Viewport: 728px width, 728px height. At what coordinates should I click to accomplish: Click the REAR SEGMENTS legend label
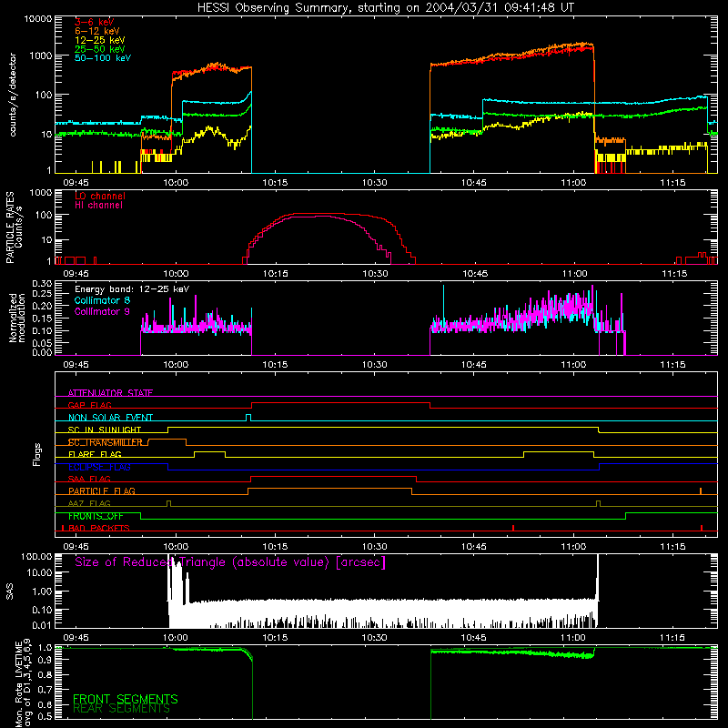121,709
